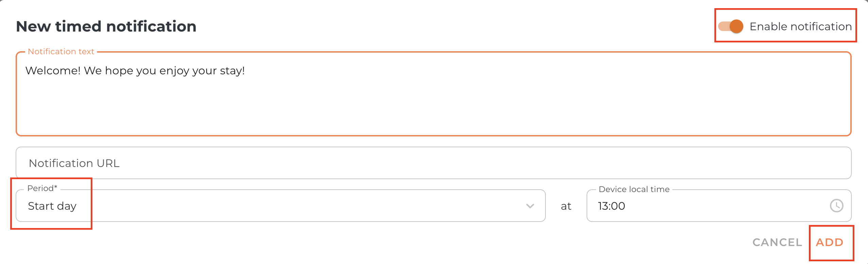Click the "Device local time" label
The width and height of the screenshot is (868, 264).
coord(634,189)
